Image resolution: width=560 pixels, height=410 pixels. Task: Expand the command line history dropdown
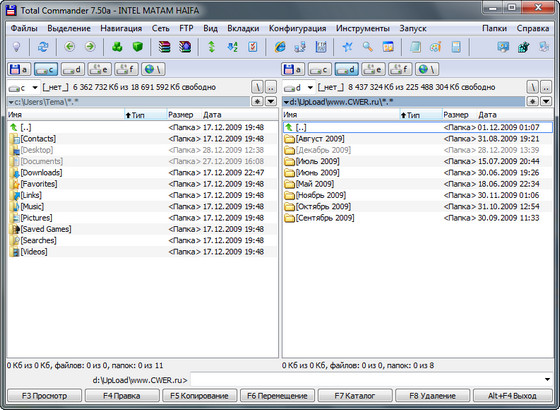point(548,380)
